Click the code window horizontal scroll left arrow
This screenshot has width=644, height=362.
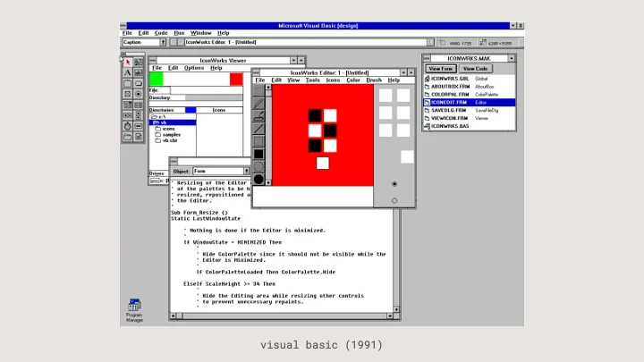click(x=174, y=316)
